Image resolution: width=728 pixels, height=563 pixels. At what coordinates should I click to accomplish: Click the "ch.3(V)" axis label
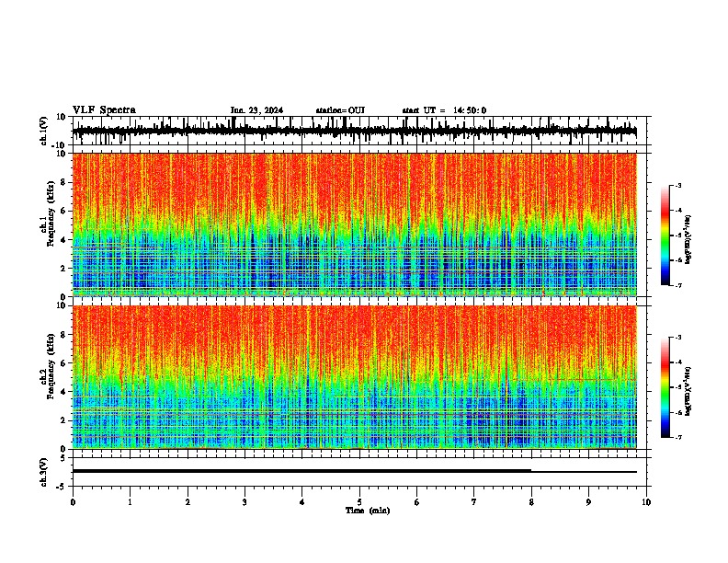point(44,472)
